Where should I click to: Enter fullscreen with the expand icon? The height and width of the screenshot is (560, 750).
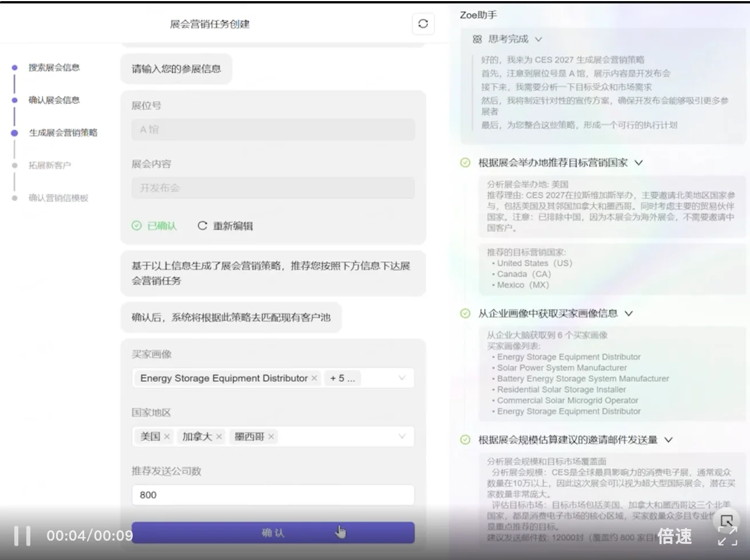click(728, 537)
